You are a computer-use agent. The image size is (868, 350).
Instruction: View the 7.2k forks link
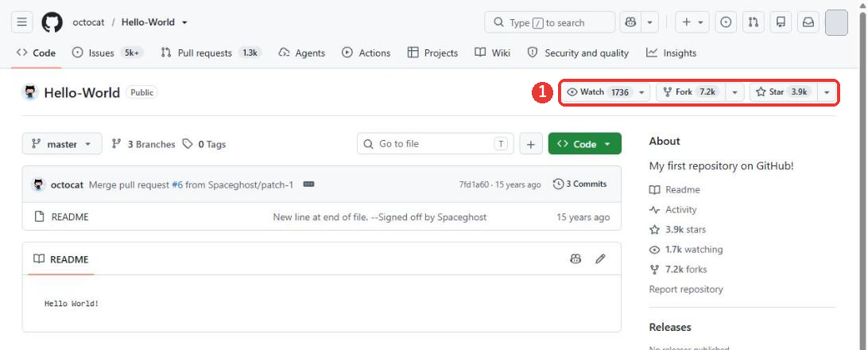[678, 269]
